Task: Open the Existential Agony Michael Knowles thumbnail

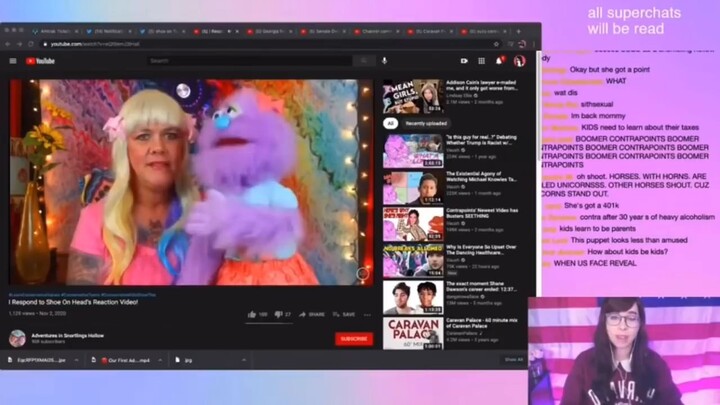Action: coord(413,188)
